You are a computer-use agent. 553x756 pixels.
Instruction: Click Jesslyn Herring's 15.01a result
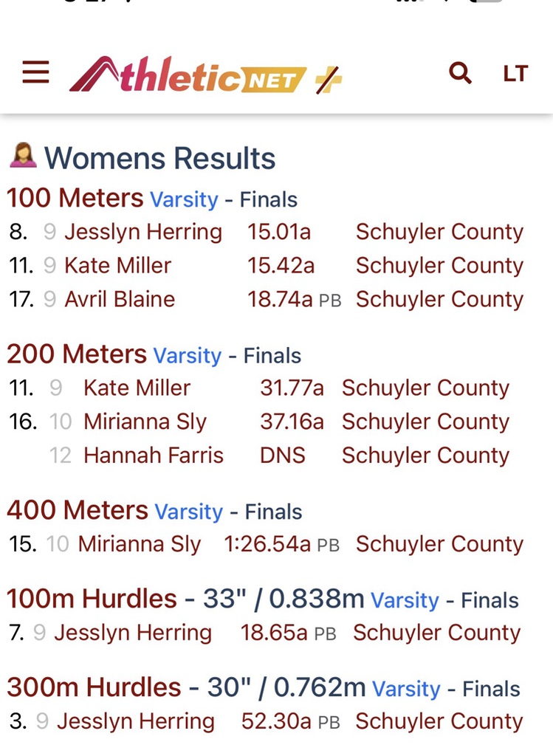(x=279, y=232)
